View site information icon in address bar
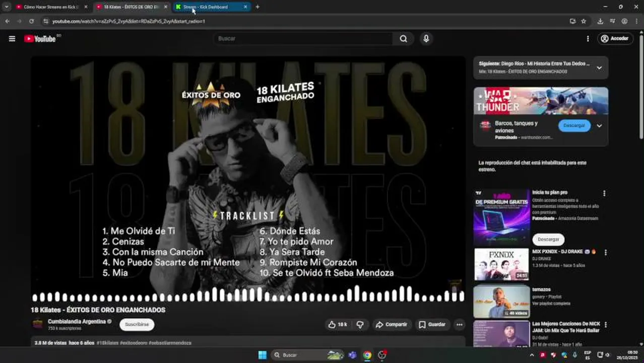Viewport: 644px width, 363px height. 45,21
